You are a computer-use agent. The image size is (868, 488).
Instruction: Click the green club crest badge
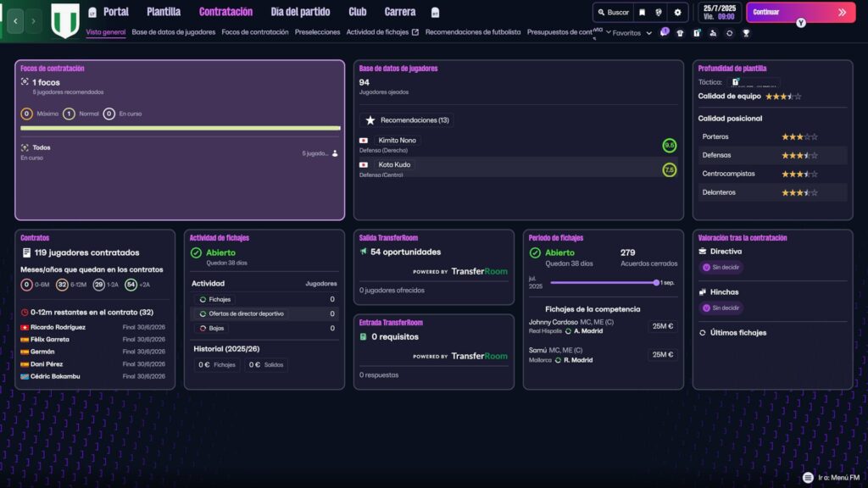coord(64,20)
